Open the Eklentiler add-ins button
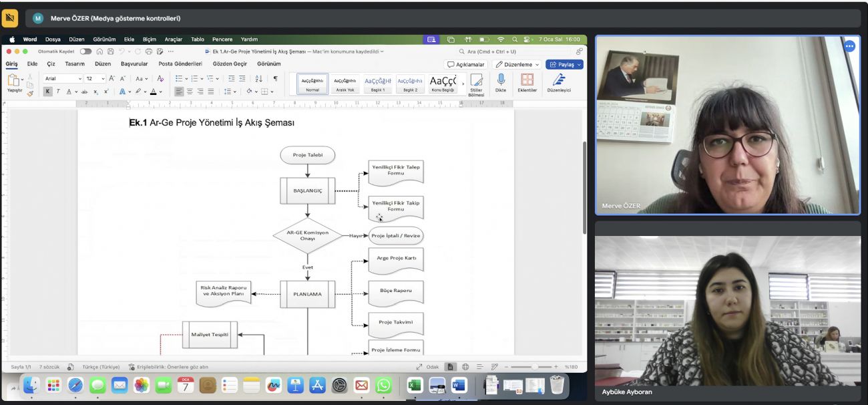 tap(527, 83)
